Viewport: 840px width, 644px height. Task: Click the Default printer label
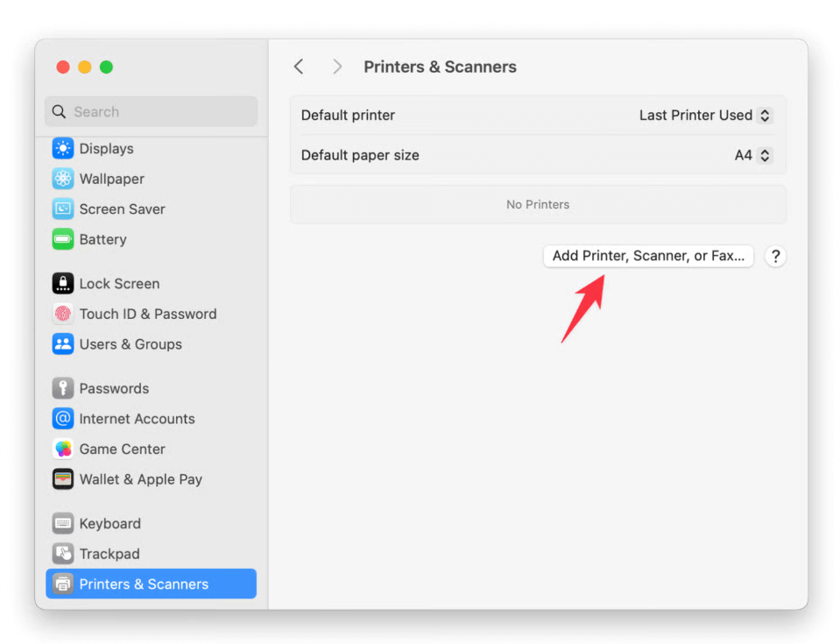click(x=348, y=115)
